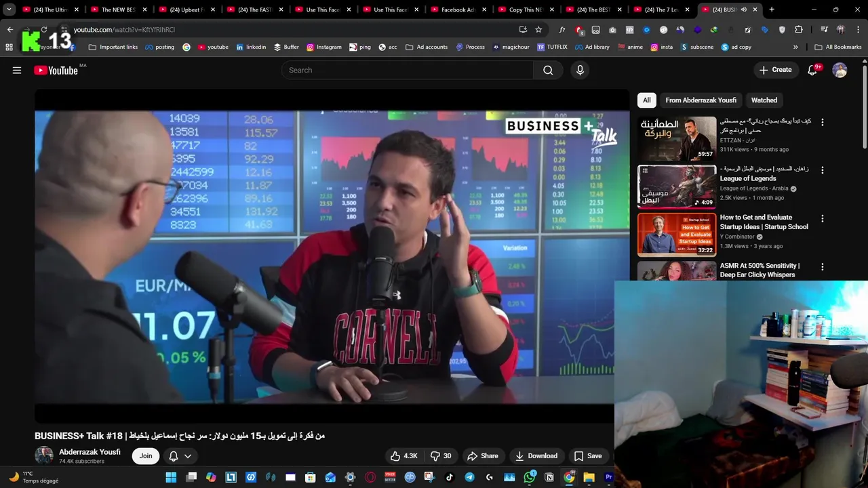Save the video to a playlist

(x=588, y=456)
